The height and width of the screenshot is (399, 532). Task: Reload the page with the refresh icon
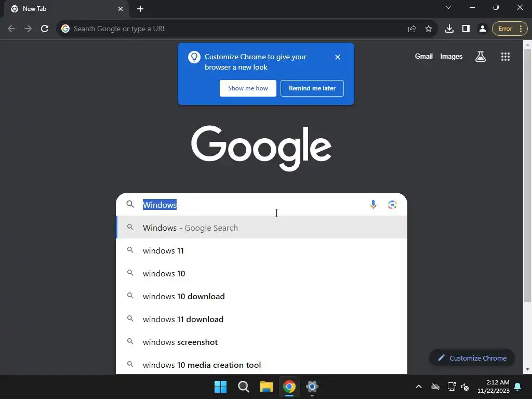pyautogui.click(x=45, y=29)
